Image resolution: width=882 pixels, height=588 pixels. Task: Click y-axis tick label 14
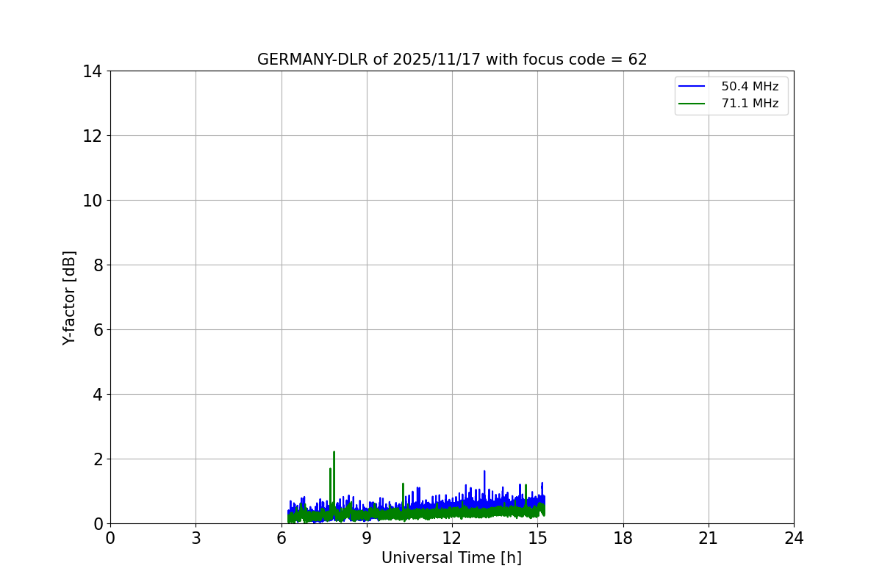93,71
